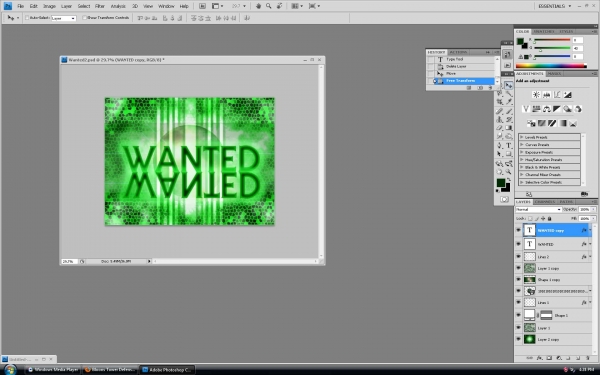Hide the Layer 1 copy layer
Image resolution: width=600 pixels, height=375 pixels.
click(x=518, y=268)
